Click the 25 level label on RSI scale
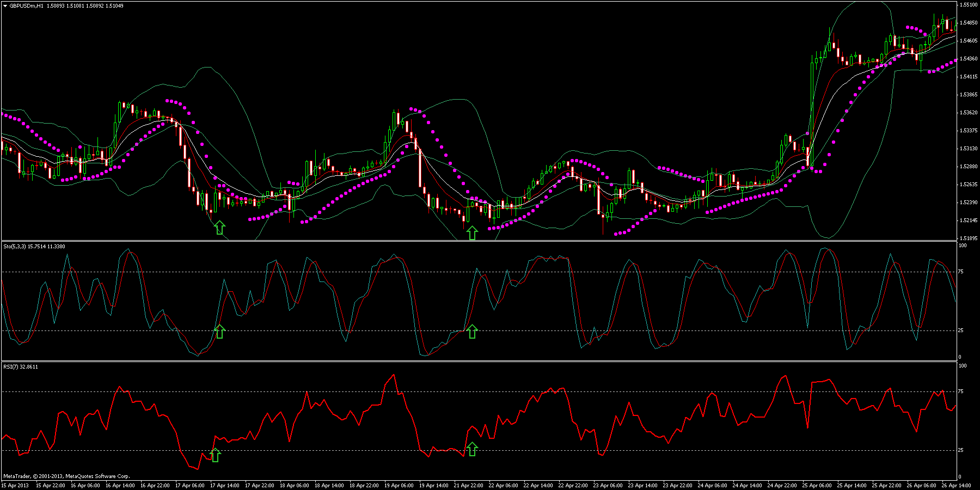The width and height of the screenshot is (980, 490). point(961,450)
